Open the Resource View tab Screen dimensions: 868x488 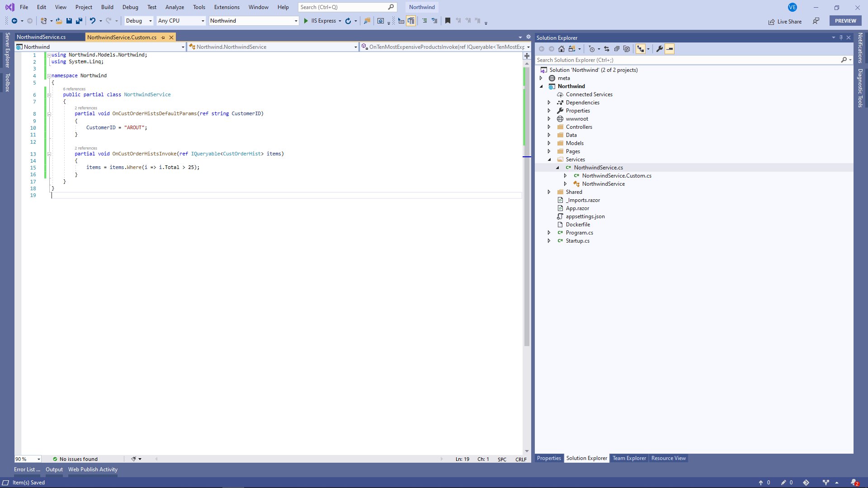coord(668,458)
